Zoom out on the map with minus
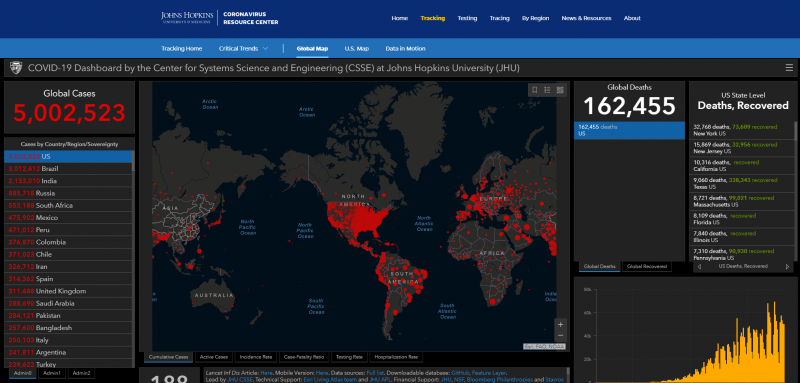The image size is (800, 383). (x=561, y=336)
